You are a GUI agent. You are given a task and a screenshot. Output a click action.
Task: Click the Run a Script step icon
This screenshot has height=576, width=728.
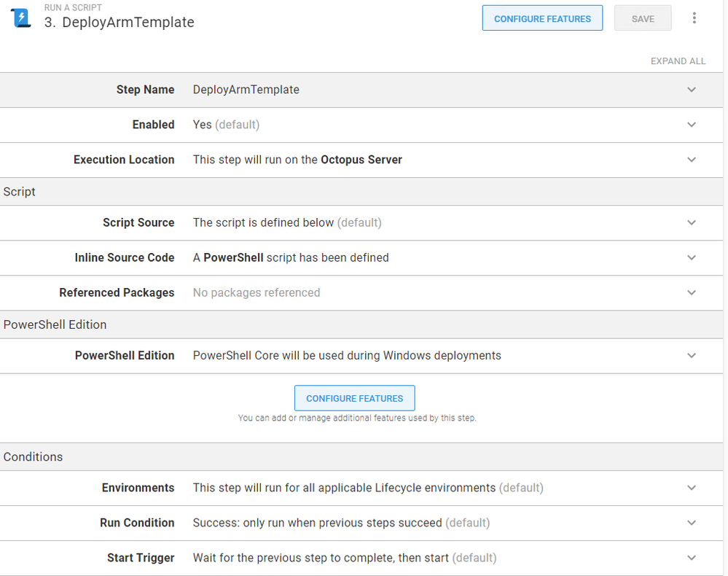21,18
